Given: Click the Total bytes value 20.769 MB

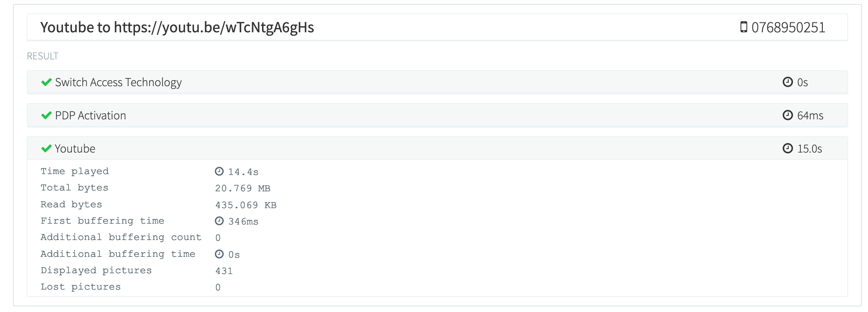Looking at the screenshot, I should (243, 188).
